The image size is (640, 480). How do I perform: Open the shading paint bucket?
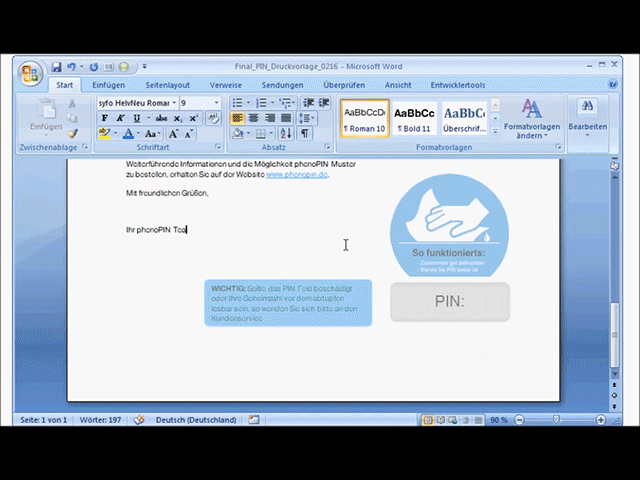click(x=238, y=133)
